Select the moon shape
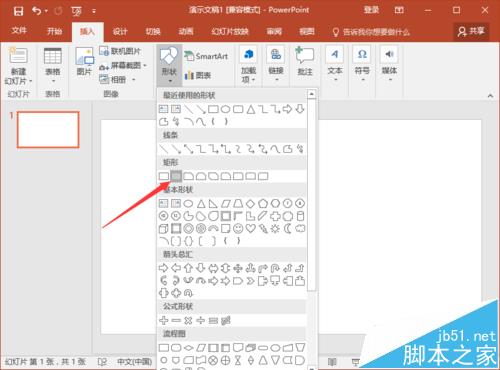This screenshot has width=500, height=370. pos(288,229)
